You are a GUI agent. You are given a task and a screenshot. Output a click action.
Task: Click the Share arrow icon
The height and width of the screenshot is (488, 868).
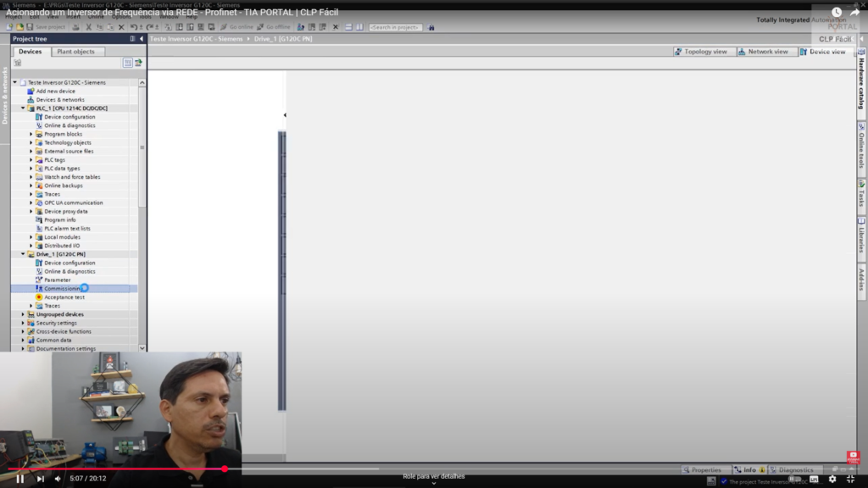[854, 12]
